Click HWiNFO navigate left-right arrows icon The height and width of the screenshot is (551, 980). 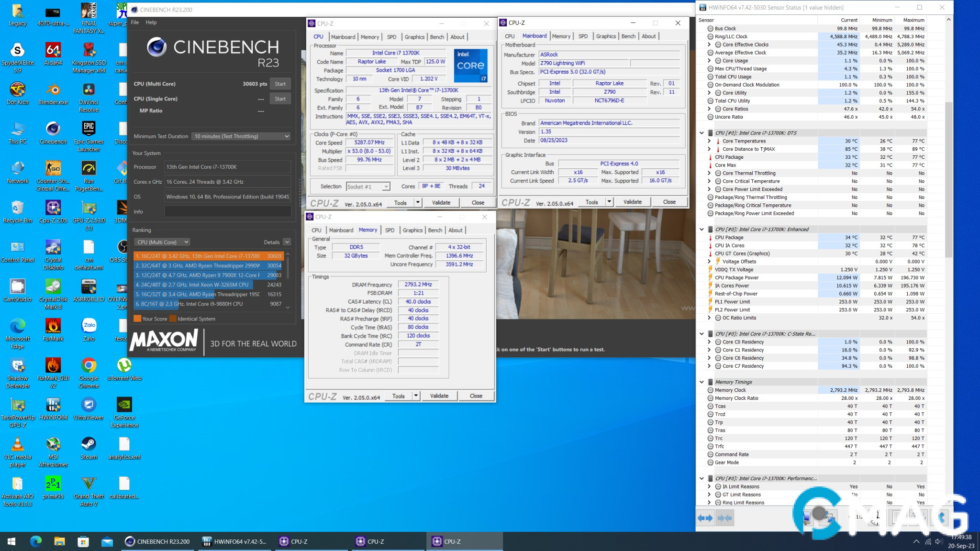coord(705,518)
